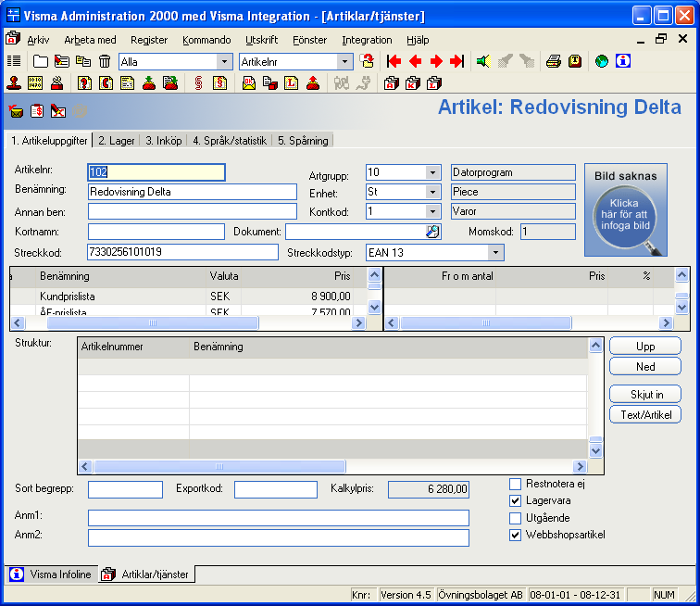Delete record with trash can icon
This screenshot has width=700, height=606.
point(105,61)
